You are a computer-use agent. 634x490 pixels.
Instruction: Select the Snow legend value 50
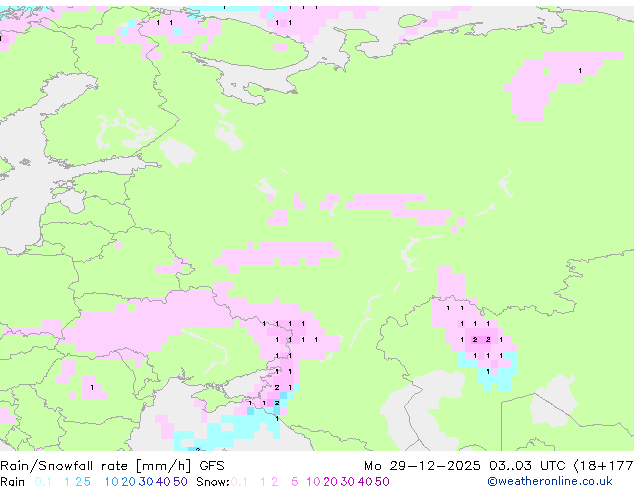[x=383, y=482]
